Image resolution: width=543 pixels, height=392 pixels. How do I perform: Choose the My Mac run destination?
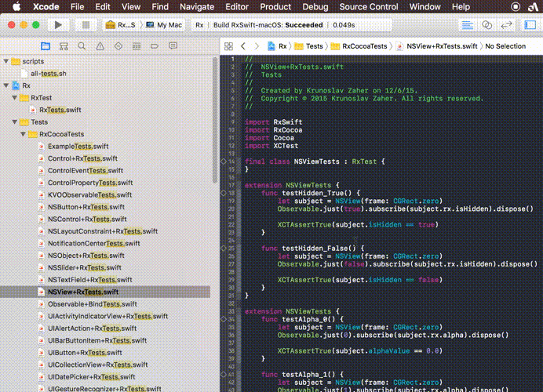164,25
